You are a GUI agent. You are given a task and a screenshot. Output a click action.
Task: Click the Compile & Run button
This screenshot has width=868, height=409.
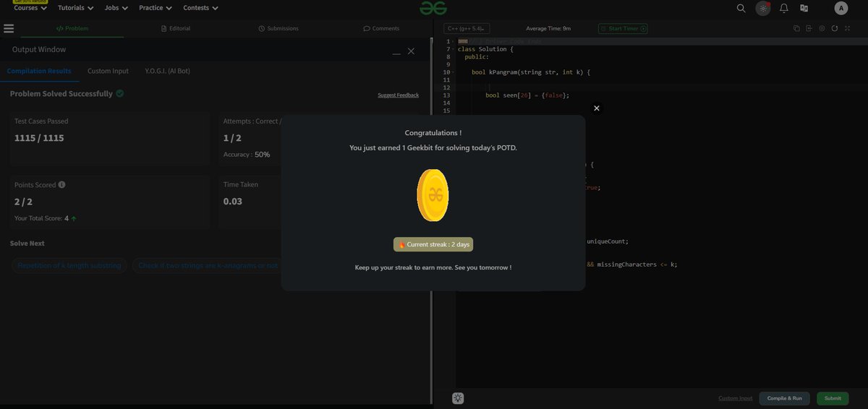(784, 398)
